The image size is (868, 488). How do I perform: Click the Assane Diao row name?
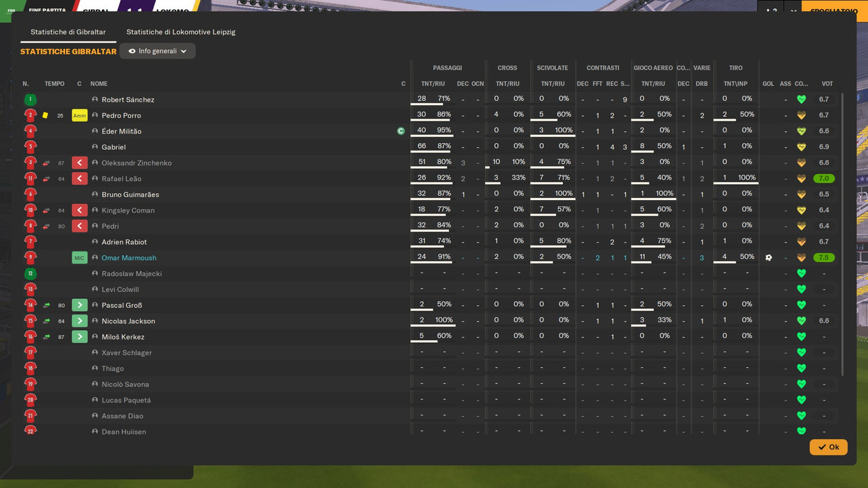[123, 416]
